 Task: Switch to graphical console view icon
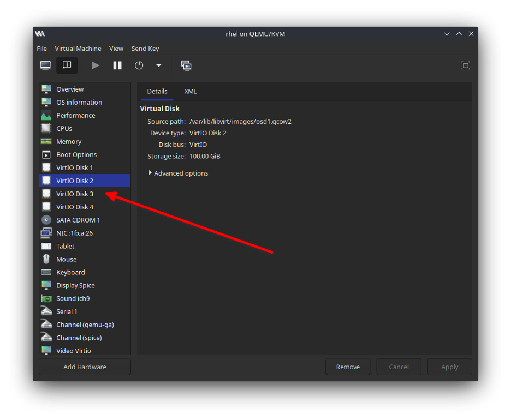pyautogui.click(x=46, y=65)
